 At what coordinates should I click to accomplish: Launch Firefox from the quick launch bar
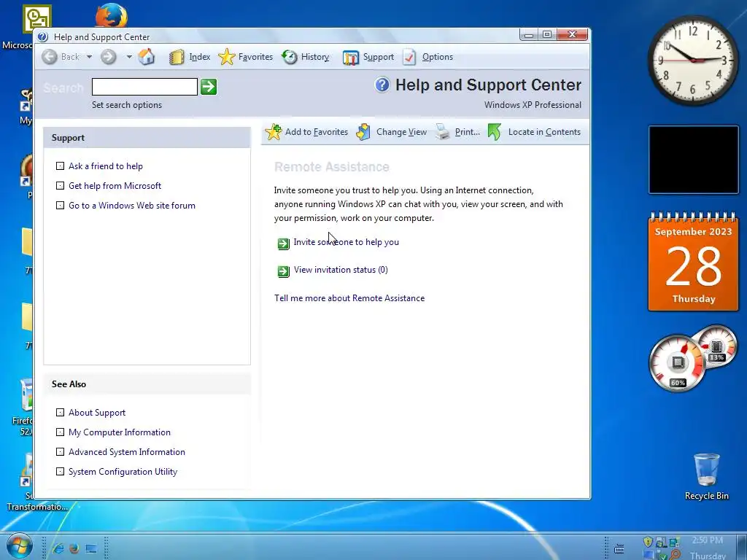[74, 548]
